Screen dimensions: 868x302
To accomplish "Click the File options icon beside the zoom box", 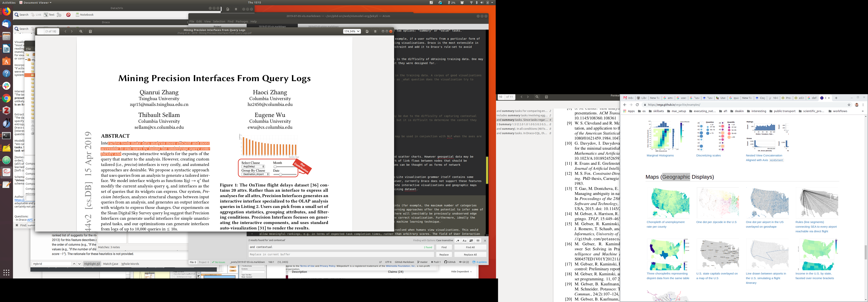I will point(367,31).
